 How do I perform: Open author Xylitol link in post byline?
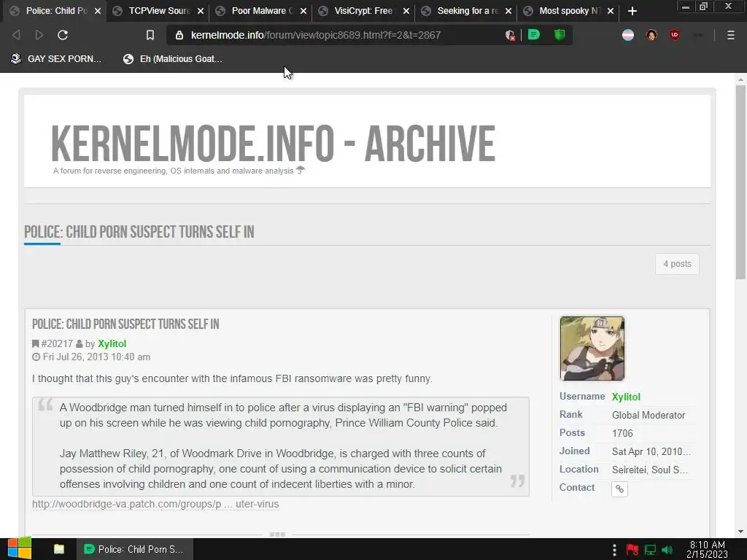[112, 344]
